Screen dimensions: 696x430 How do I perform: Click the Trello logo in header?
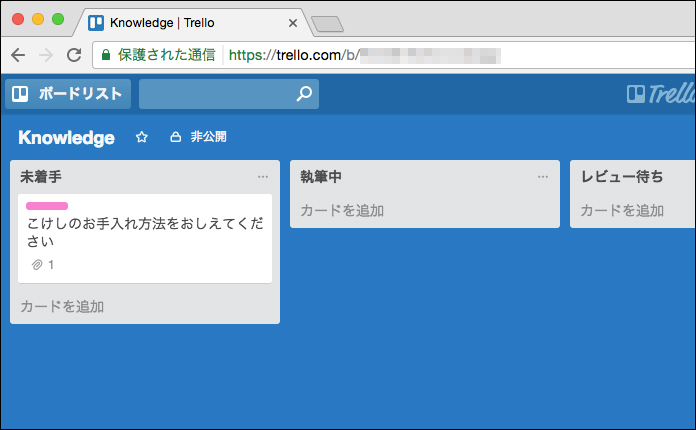(661, 94)
